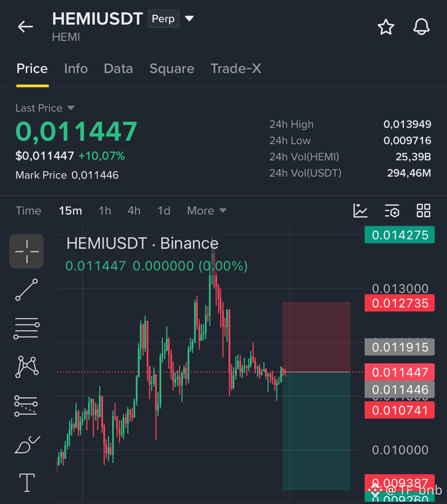
Task: Click the 0.011446 mark price label
Action: (399, 390)
